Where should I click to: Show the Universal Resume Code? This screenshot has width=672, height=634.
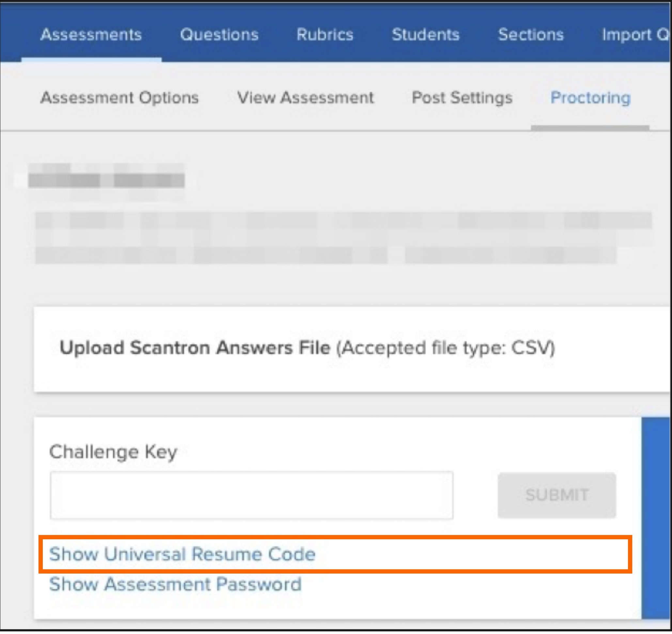pyautogui.click(x=182, y=555)
